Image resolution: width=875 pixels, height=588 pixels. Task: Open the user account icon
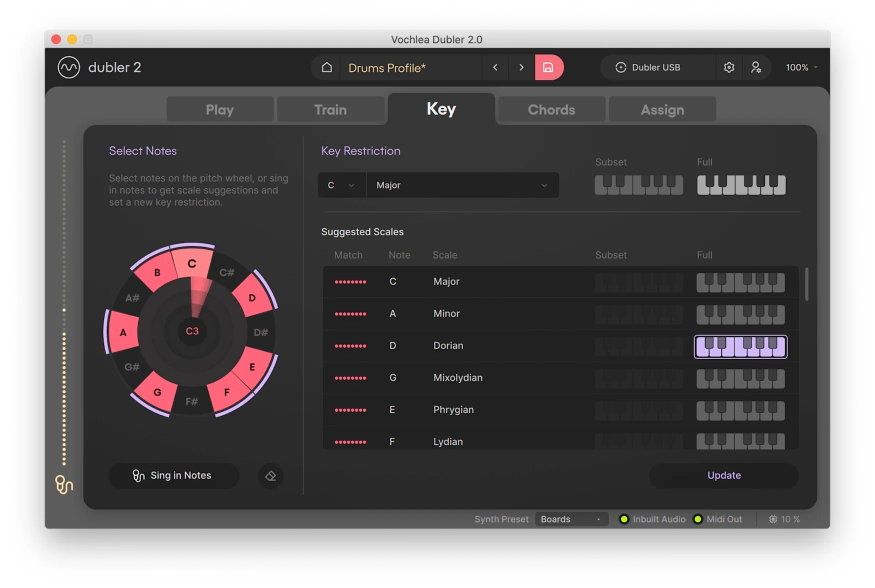pos(755,67)
